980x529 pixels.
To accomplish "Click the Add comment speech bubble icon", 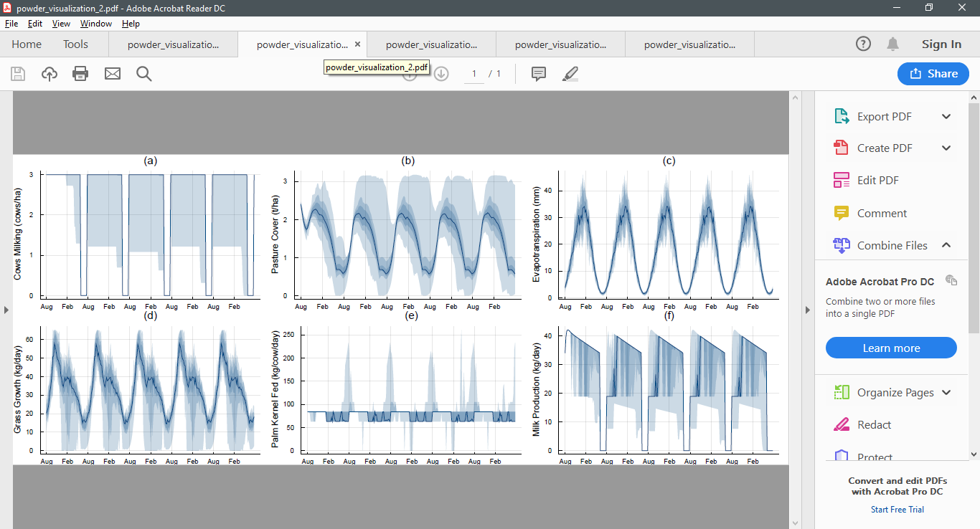I will [539, 74].
